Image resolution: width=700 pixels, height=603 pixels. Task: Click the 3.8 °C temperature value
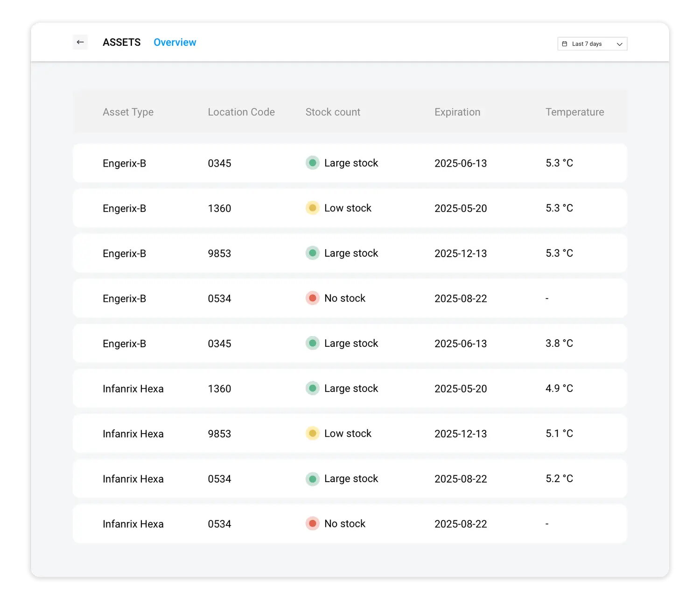pos(559,344)
